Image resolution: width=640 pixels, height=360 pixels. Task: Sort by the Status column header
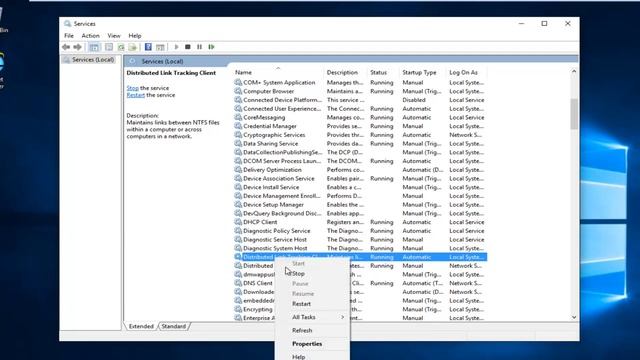(x=383, y=72)
